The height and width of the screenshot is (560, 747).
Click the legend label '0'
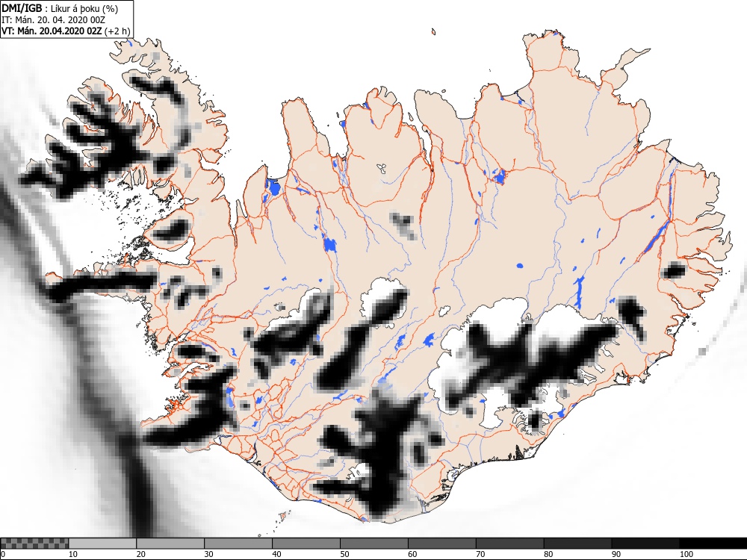point(3,554)
